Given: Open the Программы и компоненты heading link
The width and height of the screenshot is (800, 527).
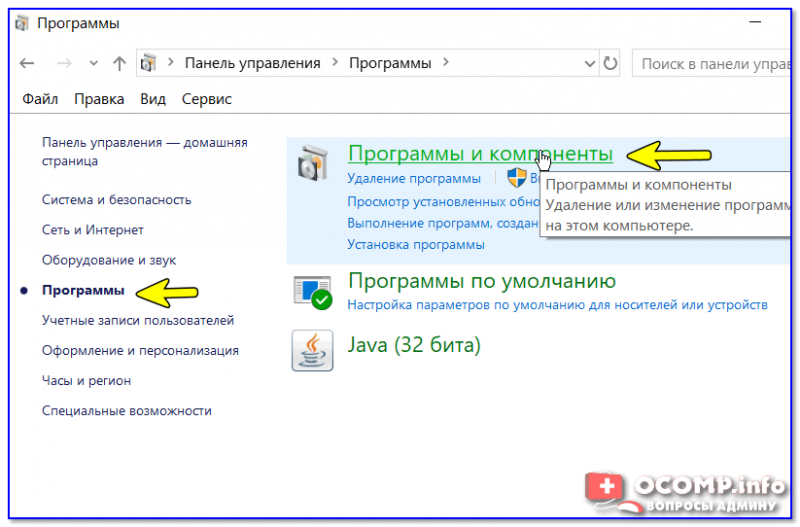Looking at the screenshot, I should [x=480, y=153].
